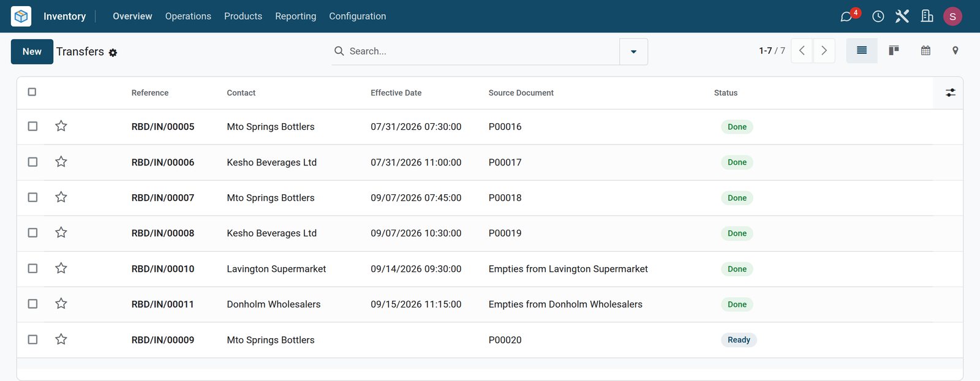Open the messages conversation icon
980x381 pixels.
[x=846, y=17]
